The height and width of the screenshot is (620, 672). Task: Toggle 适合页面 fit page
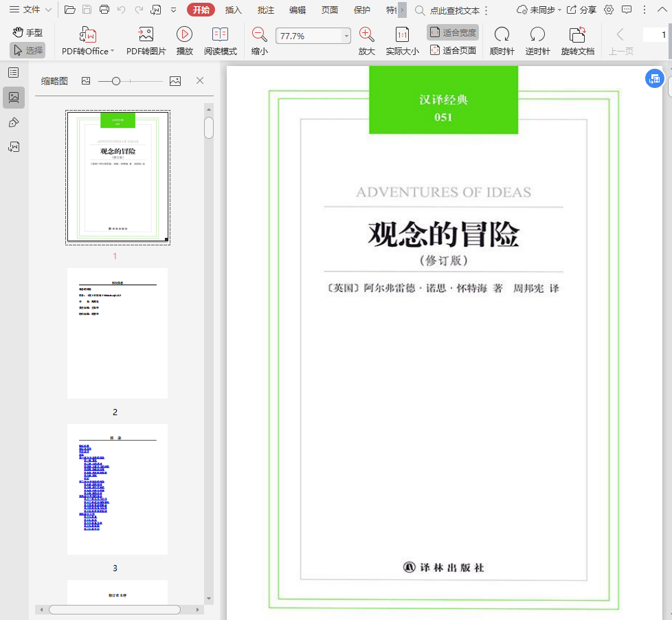pos(453,51)
